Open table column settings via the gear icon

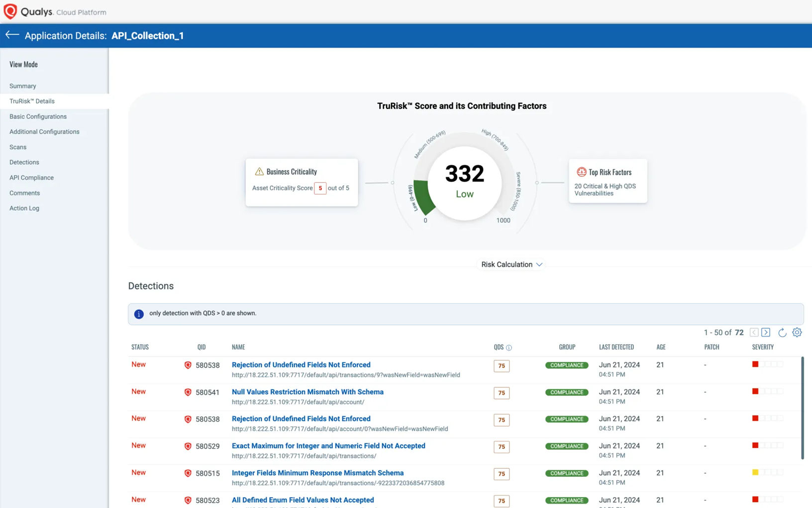click(x=797, y=332)
